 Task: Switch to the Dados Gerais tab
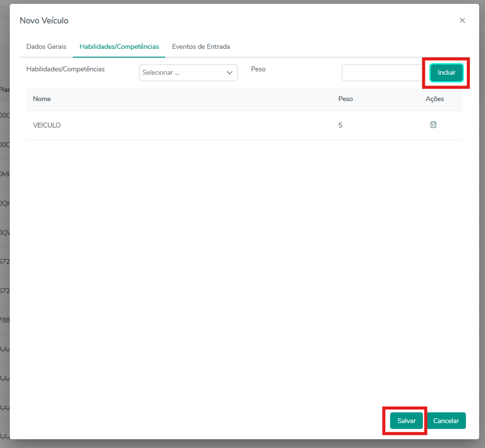(x=46, y=47)
